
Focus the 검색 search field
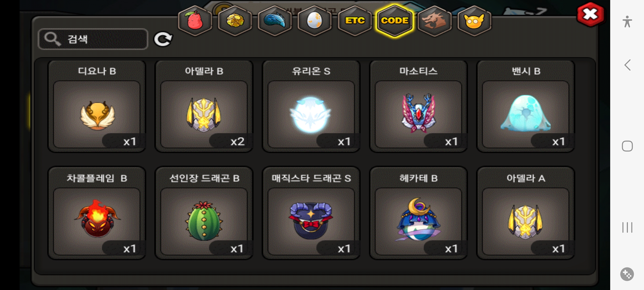[x=93, y=39]
